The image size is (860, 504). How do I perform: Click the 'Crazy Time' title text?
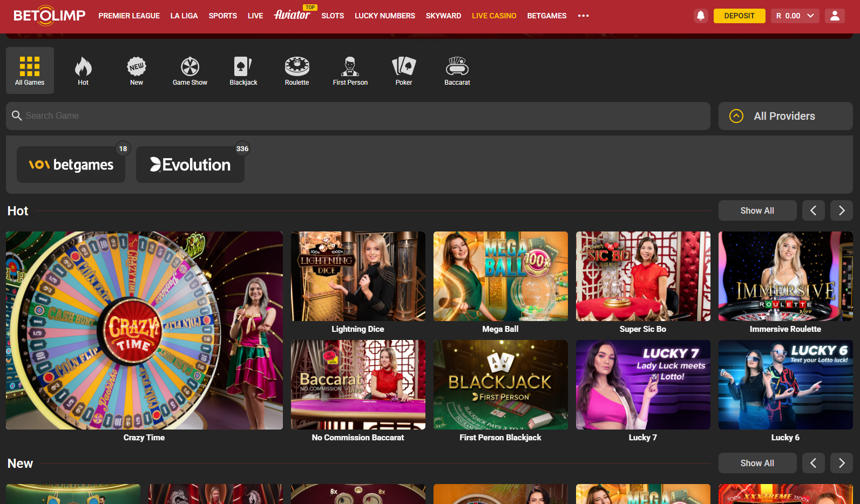pyautogui.click(x=144, y=438)
